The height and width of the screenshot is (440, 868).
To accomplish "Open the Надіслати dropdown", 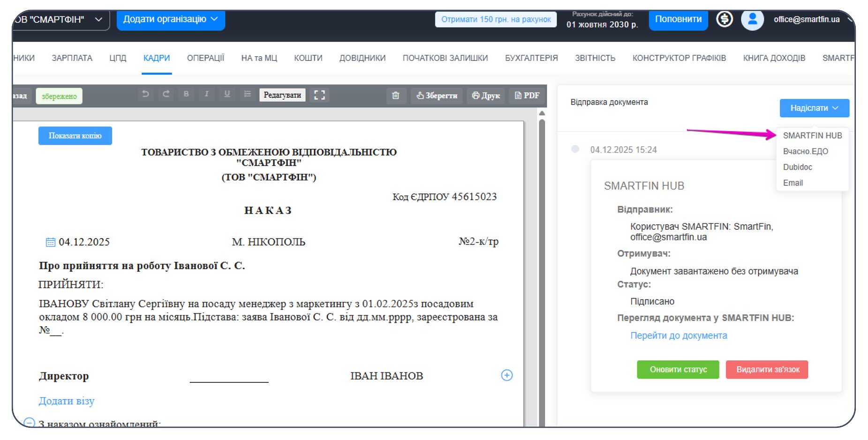I will [x=814, y=108].
